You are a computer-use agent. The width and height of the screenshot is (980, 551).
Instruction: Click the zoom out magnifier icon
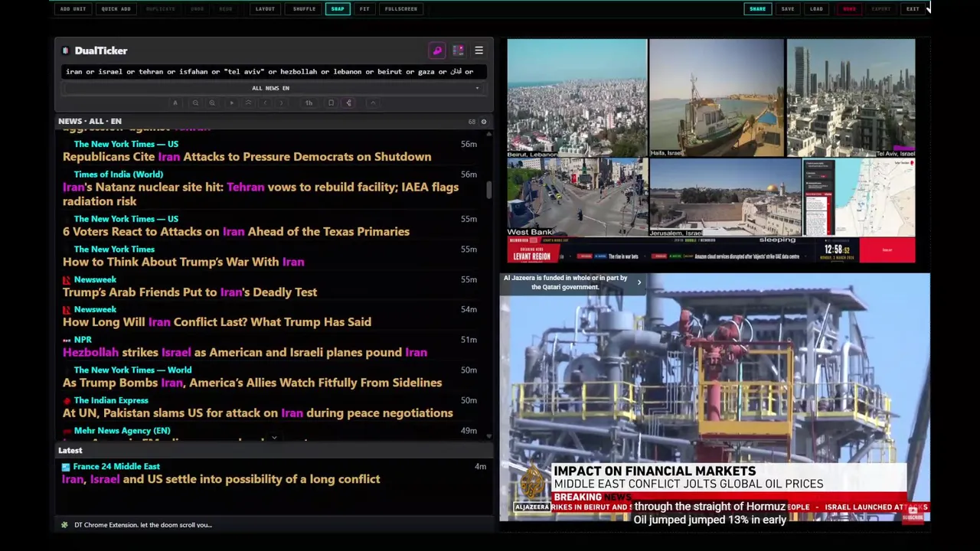pos(195,103)
